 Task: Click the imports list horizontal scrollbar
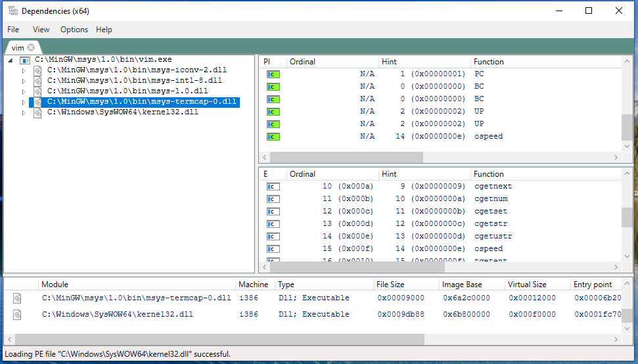346,158
